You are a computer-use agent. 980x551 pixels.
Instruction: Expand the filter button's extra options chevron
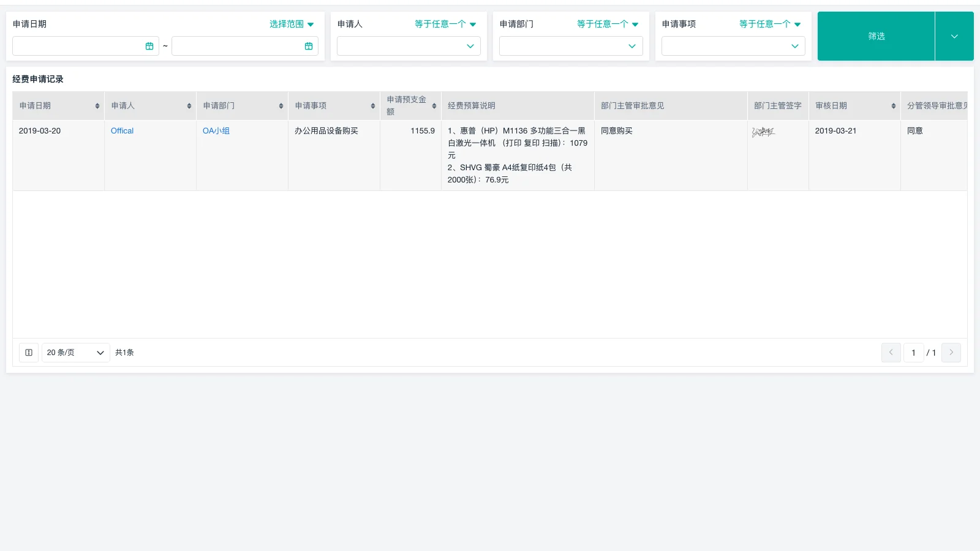click(x=954, y=36)
